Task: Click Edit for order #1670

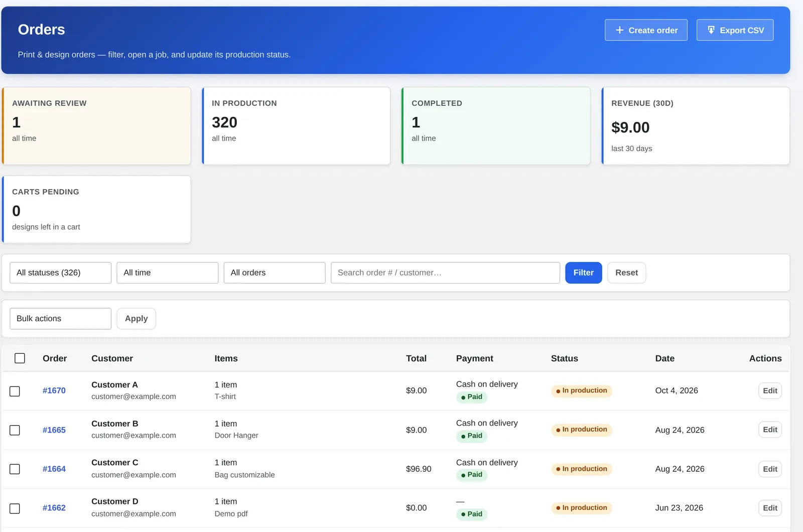Action: tap(770, 391)
